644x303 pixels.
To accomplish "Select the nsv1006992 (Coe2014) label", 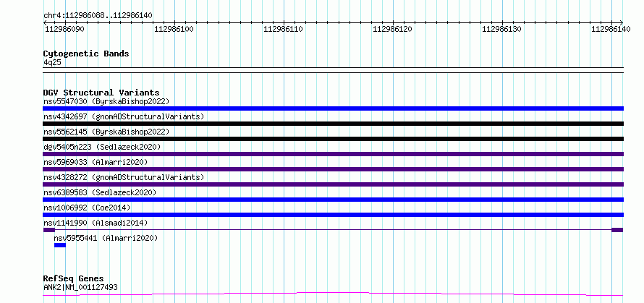I will click(87, 208).
